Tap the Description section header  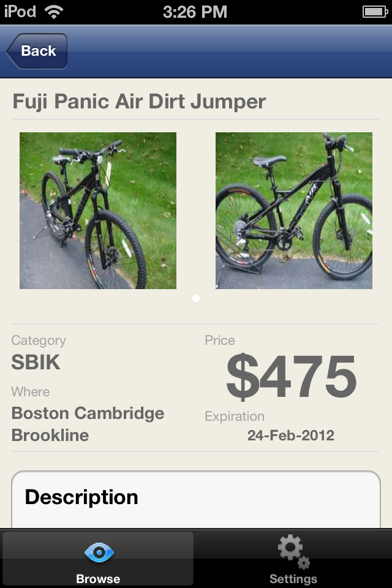click(81, 497)
